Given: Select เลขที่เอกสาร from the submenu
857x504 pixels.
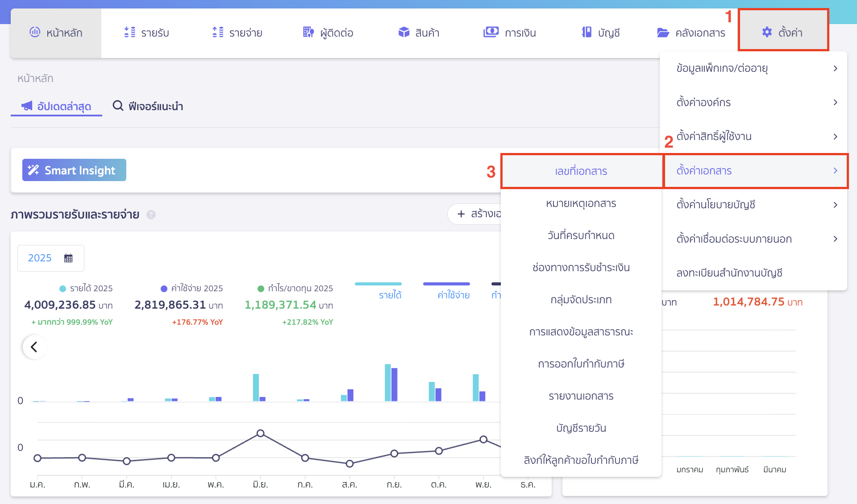Looking at the screenshot, I should pyautogui.click(x=581, y=171).
